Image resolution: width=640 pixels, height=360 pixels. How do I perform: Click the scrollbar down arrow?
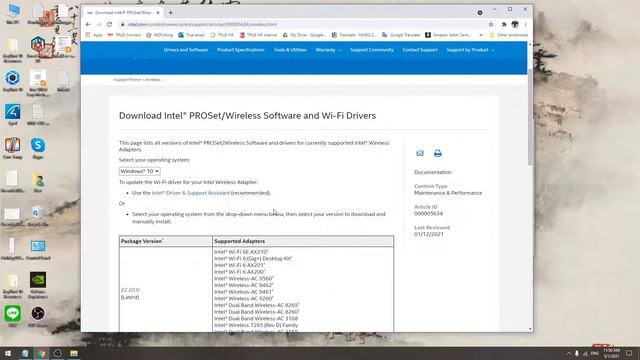(x=530, y=329)
